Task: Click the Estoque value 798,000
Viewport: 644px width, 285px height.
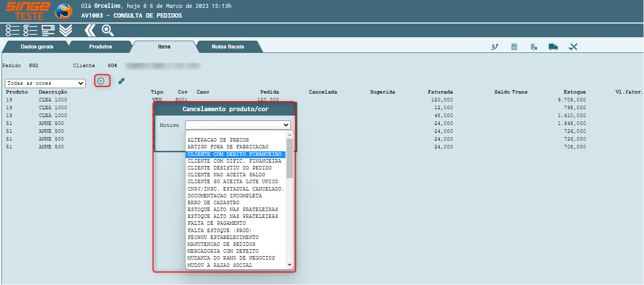Action: coord(574,108)
